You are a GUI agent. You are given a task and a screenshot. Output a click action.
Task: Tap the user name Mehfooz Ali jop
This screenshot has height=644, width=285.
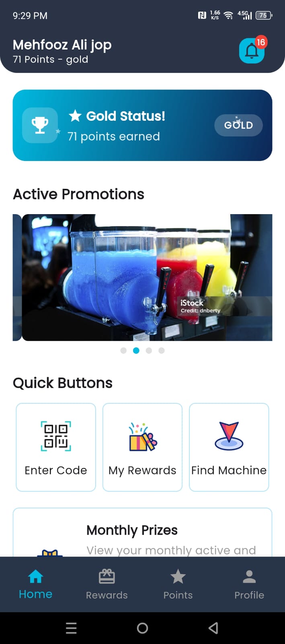(x=62, y=45)
